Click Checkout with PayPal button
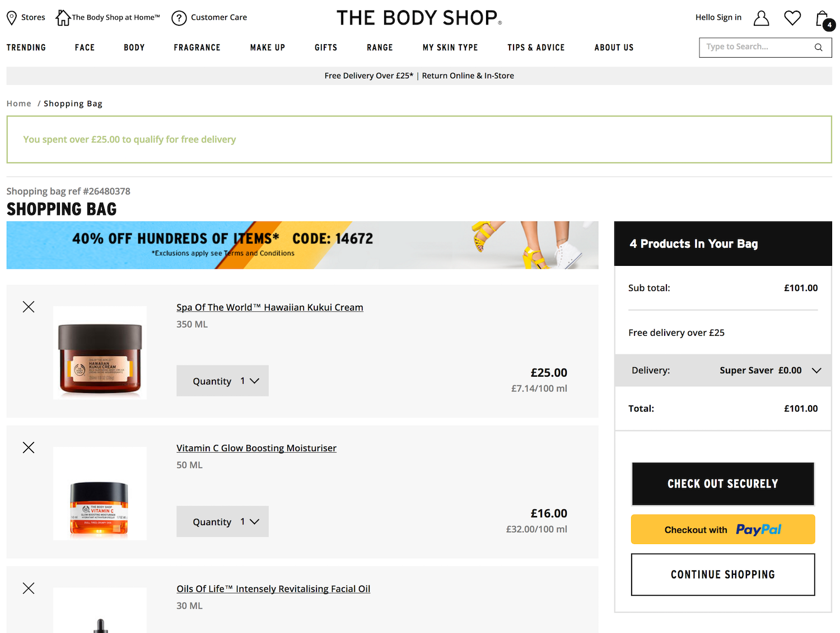This screenshot has height=633, width=840. pyautogui.click(x=723, y=529)
